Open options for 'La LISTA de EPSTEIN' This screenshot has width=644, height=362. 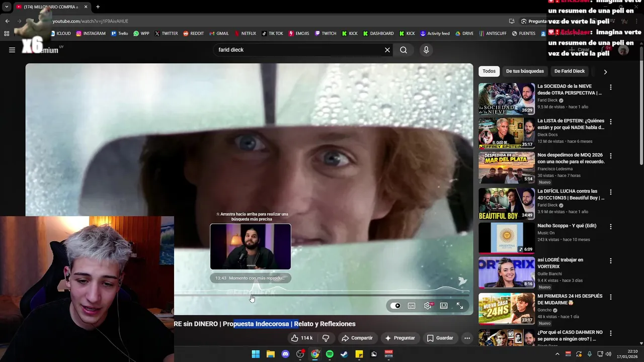point(611,122)
